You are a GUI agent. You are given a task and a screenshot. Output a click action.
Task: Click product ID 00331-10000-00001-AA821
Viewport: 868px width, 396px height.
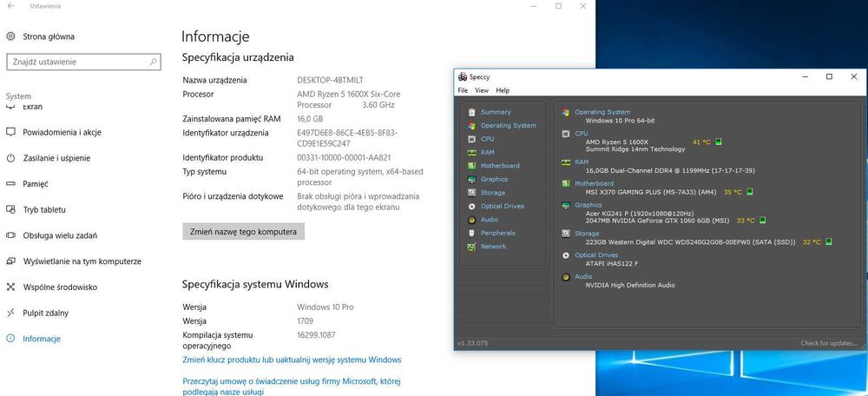(345, 158)
